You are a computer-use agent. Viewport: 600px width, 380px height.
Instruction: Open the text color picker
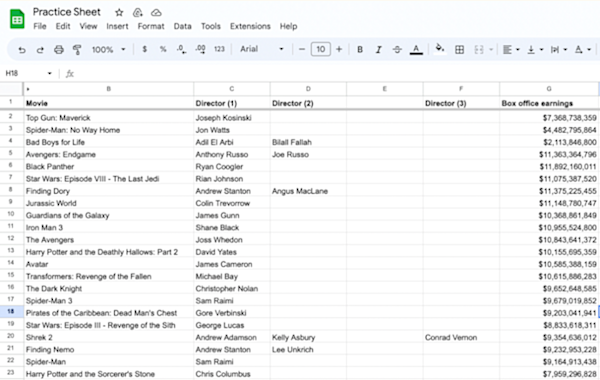coord(416,49)
